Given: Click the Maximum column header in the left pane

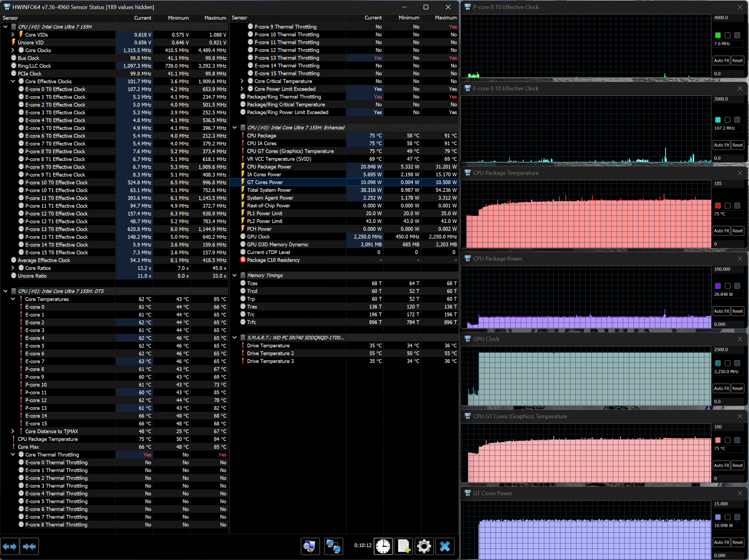Looking at the screenshot, I should tap(215, 18).
